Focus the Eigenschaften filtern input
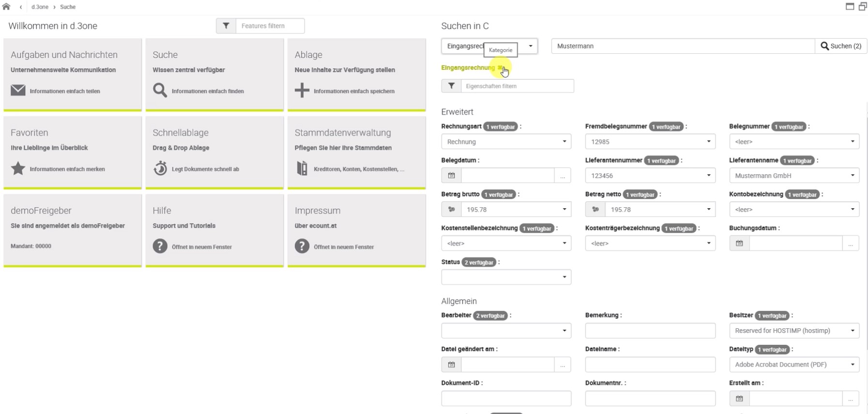Screen dimensions: 868x414 [517, 86]
